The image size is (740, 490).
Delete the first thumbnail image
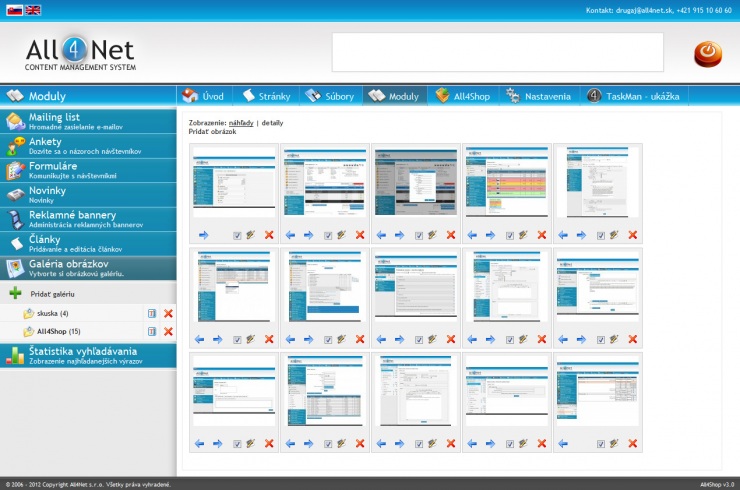(268, 235)
